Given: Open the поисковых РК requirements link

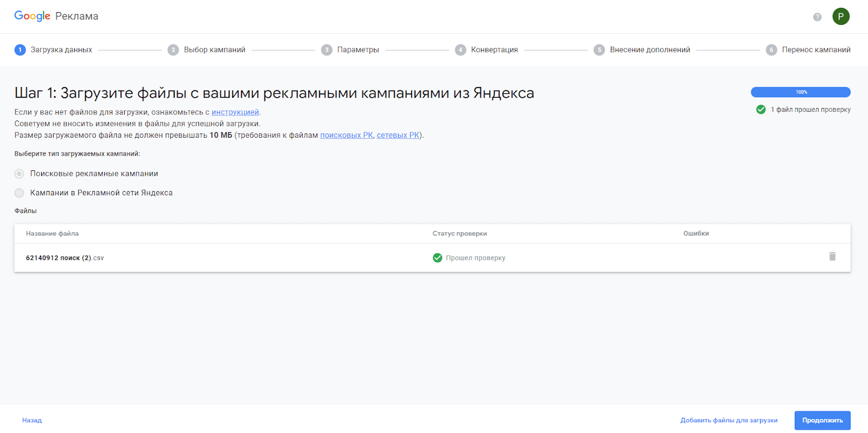Looking at the screenshot, I should pos(347,135).
